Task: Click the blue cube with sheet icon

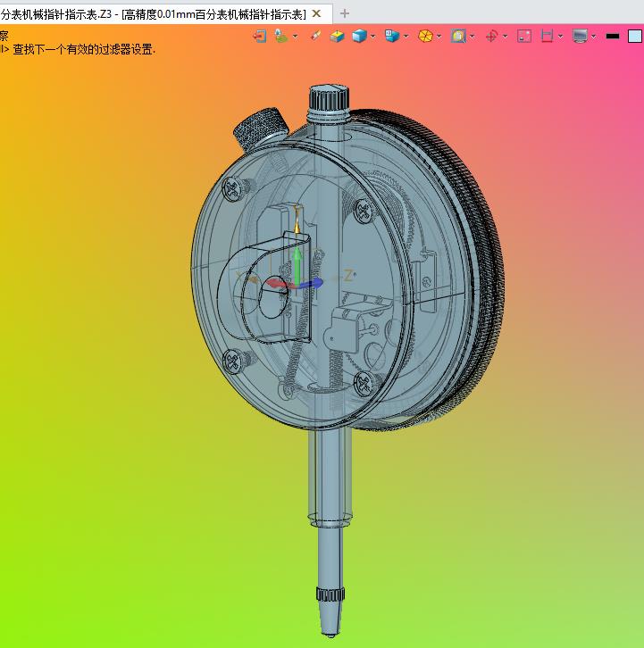Action: coord(392,37)
